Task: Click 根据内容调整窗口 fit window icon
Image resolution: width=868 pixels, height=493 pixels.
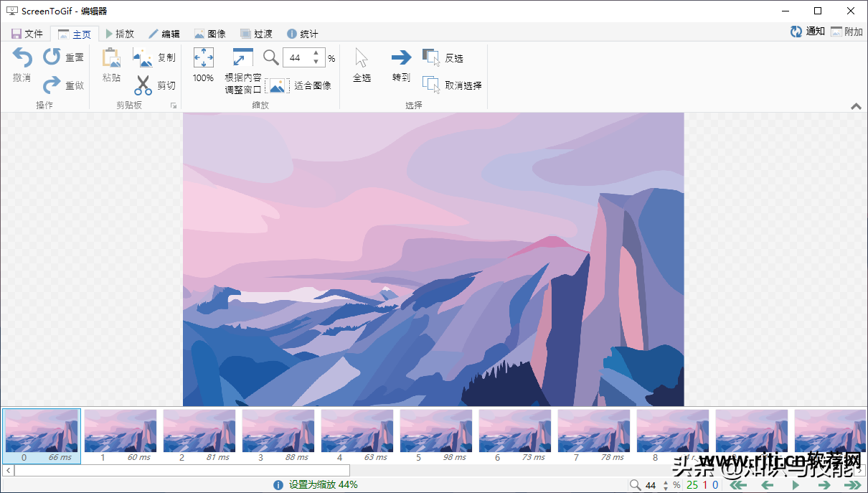Action: tap(243, 58)
